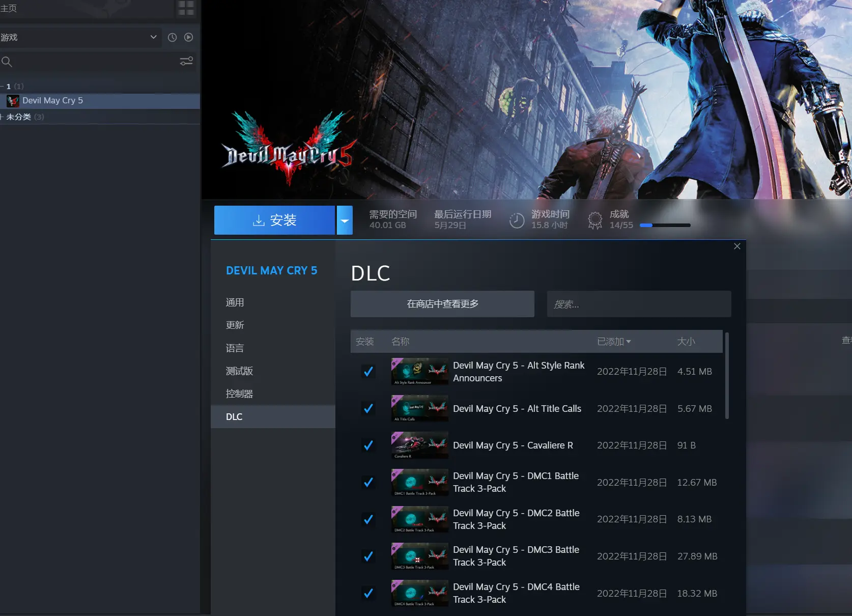Viewport: 852px width, 616px height.
Task: Expand the 未分类 collection group
Action: 3,117
